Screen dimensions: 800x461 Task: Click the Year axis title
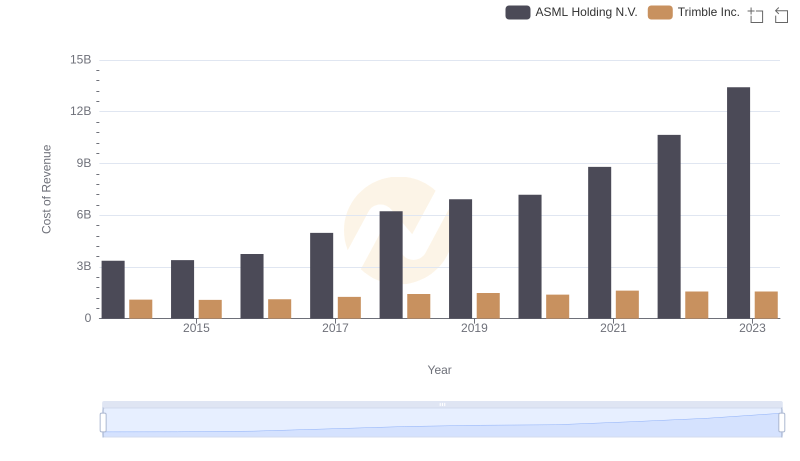tap(439, 370)
